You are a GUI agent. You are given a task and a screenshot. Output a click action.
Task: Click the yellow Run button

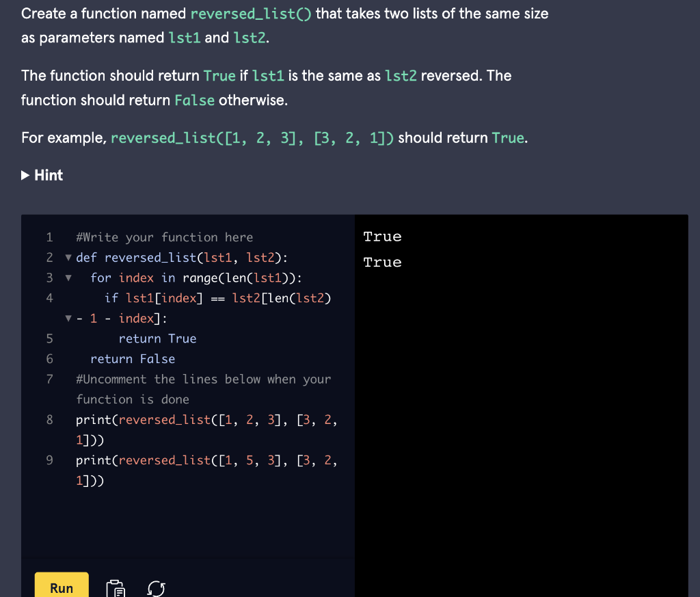pyautogui.click(x=62, y=585)
